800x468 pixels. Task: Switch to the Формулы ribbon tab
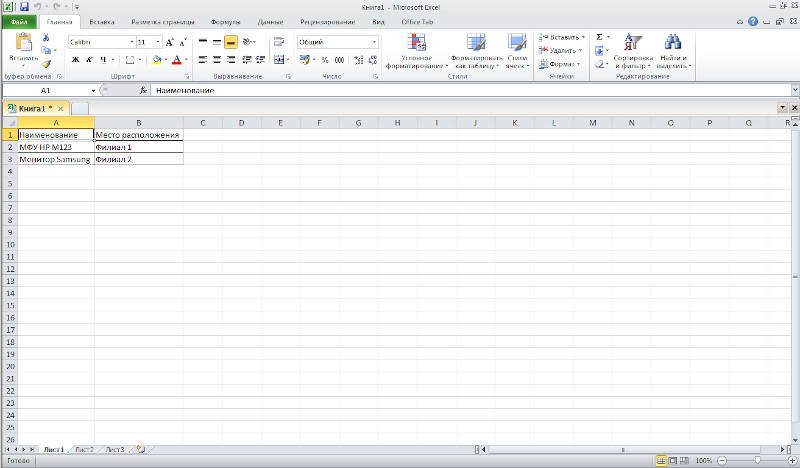pos(225,22)
